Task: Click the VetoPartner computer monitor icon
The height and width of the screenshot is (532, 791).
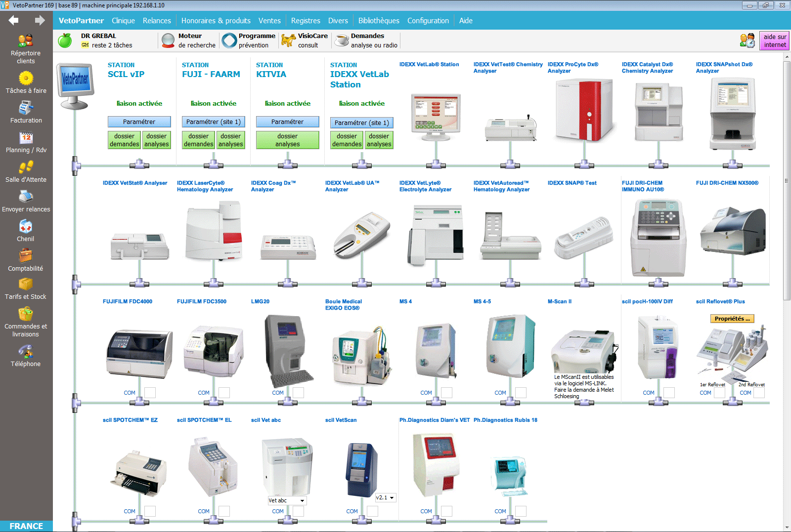Action: 75,86
